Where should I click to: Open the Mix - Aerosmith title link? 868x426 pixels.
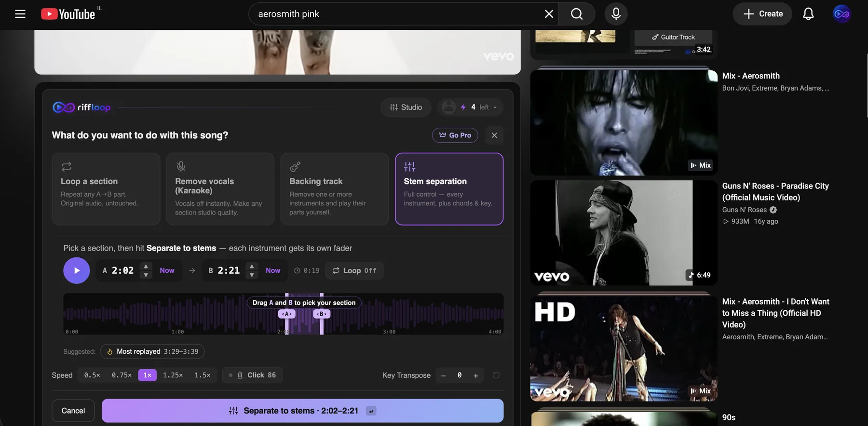pyautogui.click(x=751, y=76)
